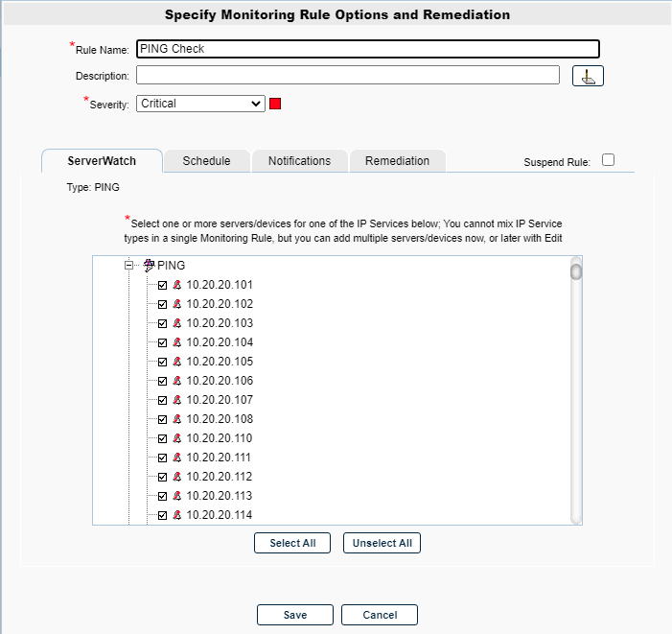Select the 10.20.20.107 address text
Screen dimensions: 672x634
[x=220, y=400]
